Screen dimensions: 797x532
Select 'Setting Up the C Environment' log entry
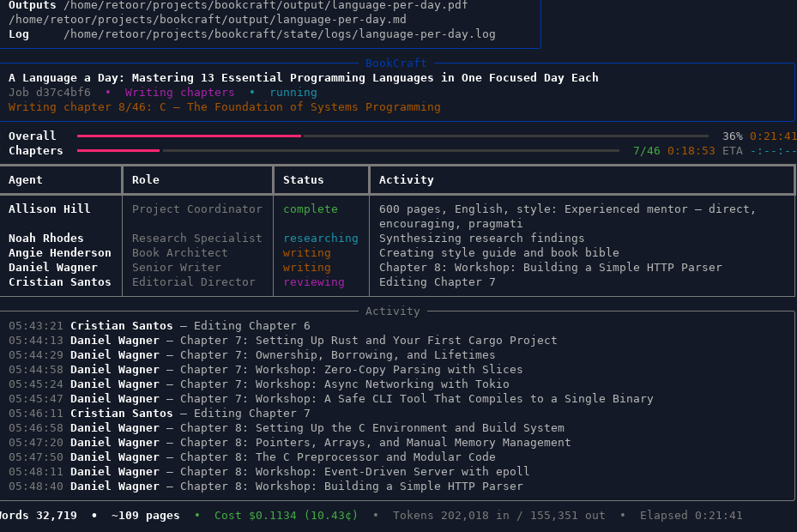287,428
